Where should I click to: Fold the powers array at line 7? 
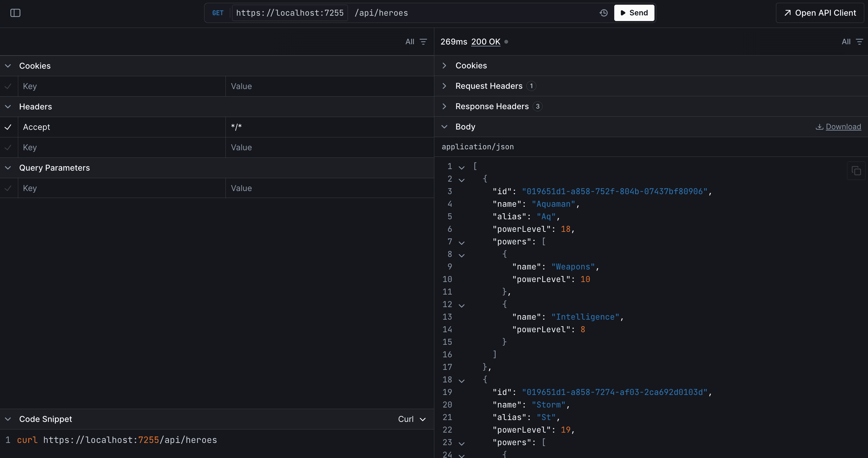462,242
